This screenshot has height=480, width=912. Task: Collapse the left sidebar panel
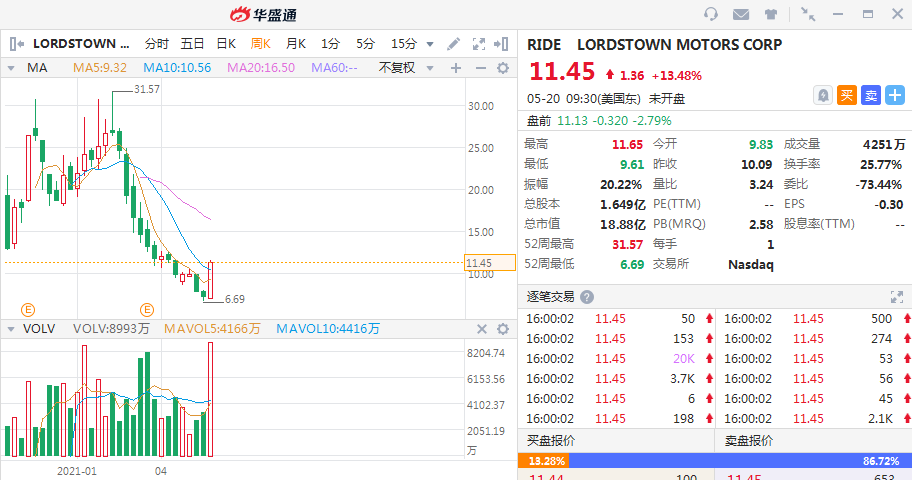15,44
